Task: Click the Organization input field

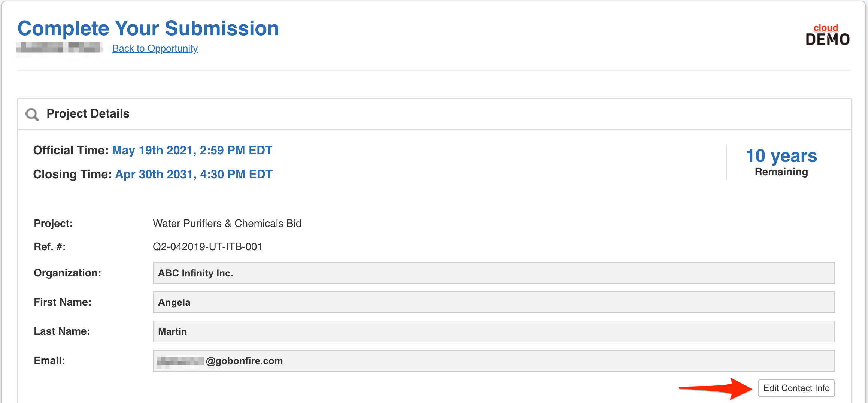Action: (x=493, y=273)
